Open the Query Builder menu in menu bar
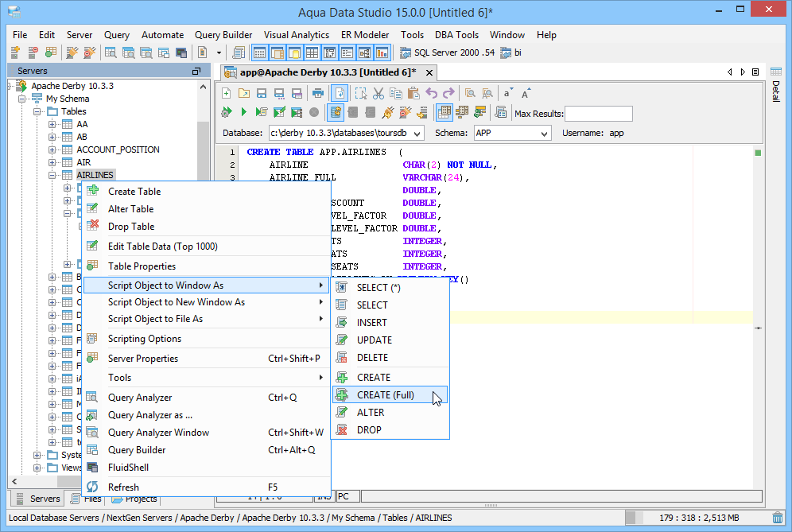Image resolution: width=792 pixels, height=532 pixels. 223,35
